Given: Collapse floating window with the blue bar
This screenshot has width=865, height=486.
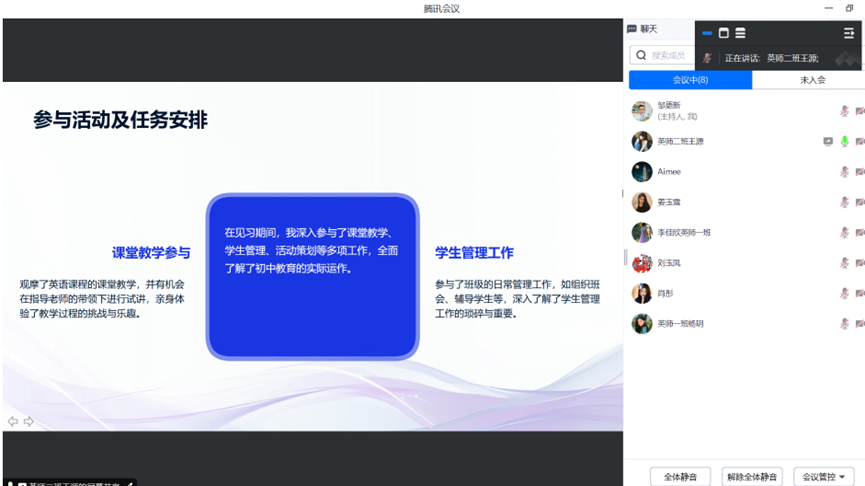Looking at the screenshot, I should tap(707, 33).
